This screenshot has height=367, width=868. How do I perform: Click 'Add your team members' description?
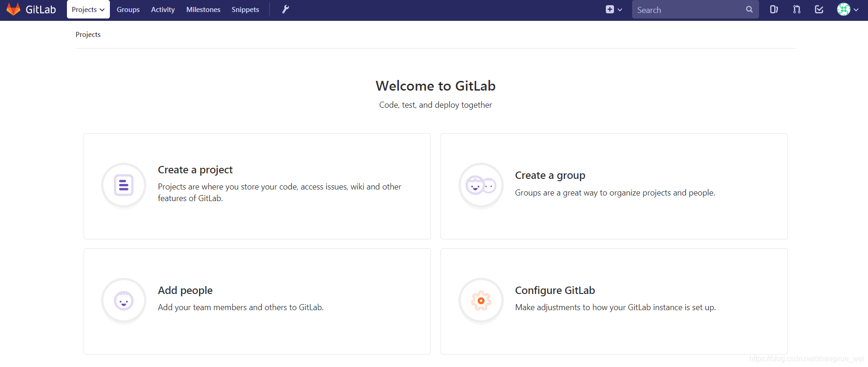coord(241,307)
